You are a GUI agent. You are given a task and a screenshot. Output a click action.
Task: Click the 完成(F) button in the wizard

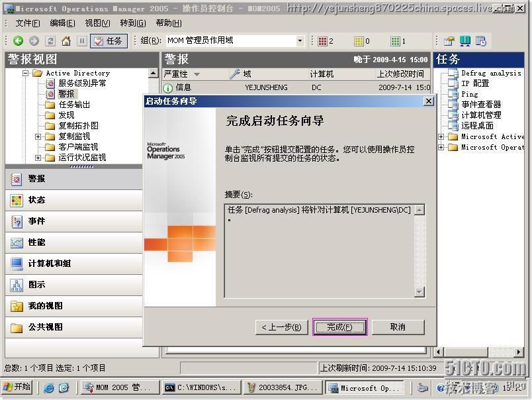(339, 327)
